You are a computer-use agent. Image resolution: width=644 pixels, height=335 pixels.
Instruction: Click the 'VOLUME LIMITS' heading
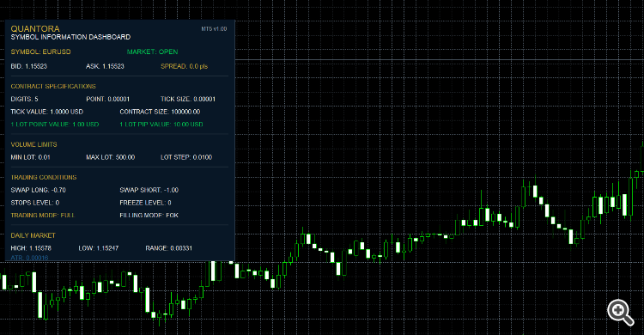tap(33, 144)
